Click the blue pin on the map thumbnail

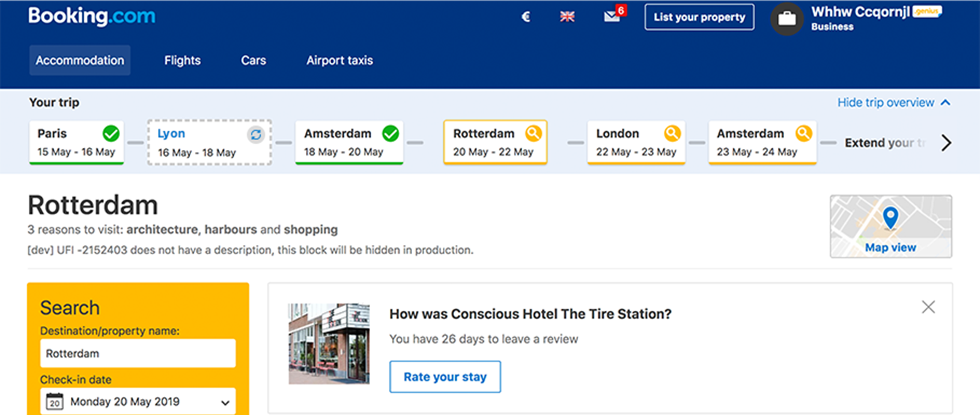[890, 218]
